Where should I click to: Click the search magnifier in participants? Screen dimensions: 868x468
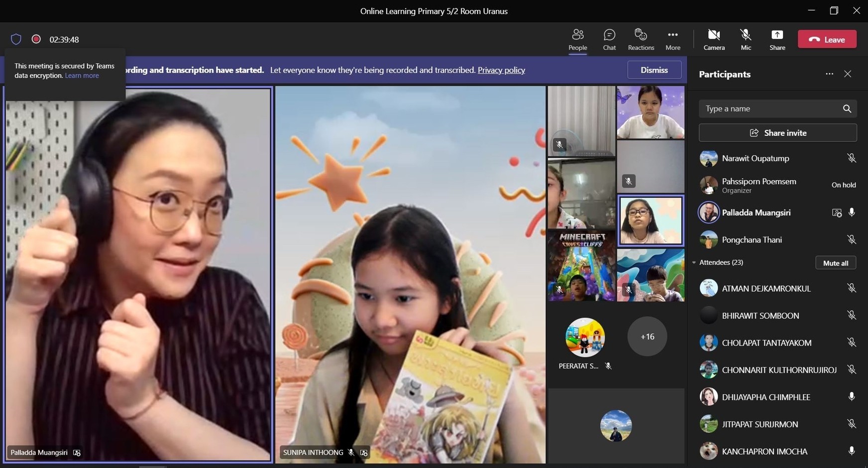point(847,109)
